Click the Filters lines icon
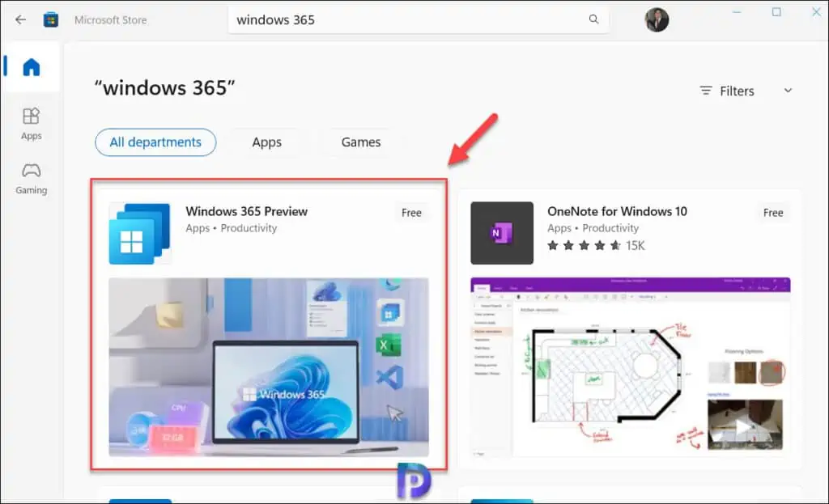 [706, 91]
